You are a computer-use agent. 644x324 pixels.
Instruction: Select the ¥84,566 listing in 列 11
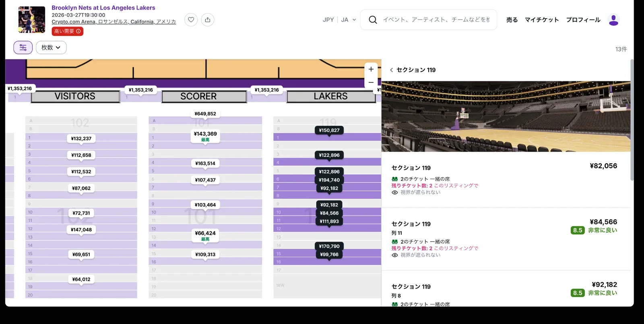pyautogui.click(x=506, y=239)
